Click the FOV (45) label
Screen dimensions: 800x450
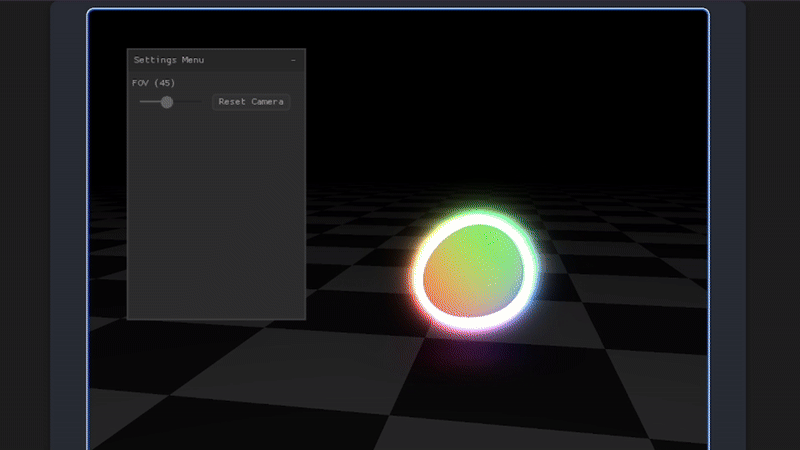(x=153, y=83)
